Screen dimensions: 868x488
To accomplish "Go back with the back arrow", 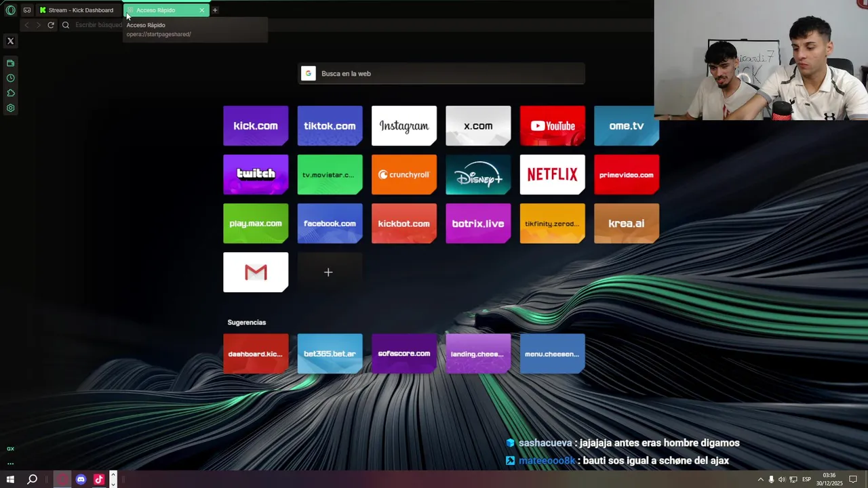I will click(x=26, y=25).
